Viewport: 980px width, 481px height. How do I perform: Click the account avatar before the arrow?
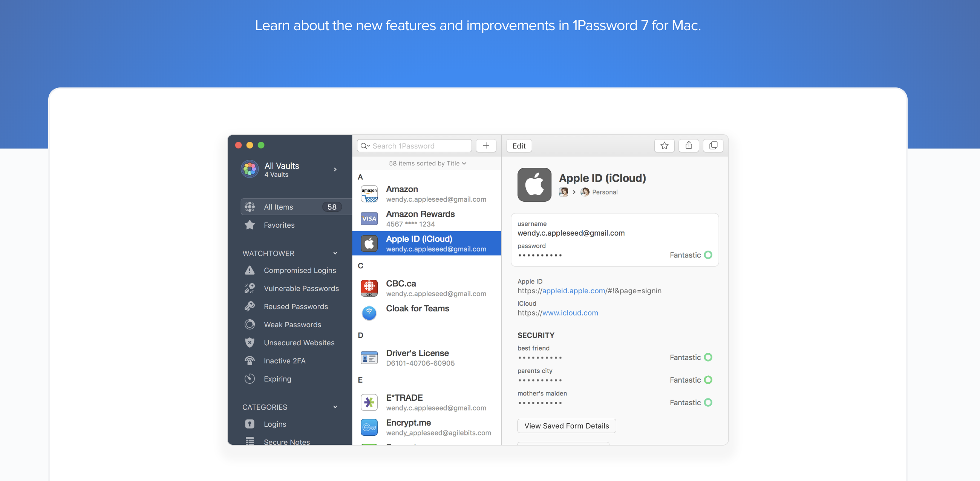(563, 192)
